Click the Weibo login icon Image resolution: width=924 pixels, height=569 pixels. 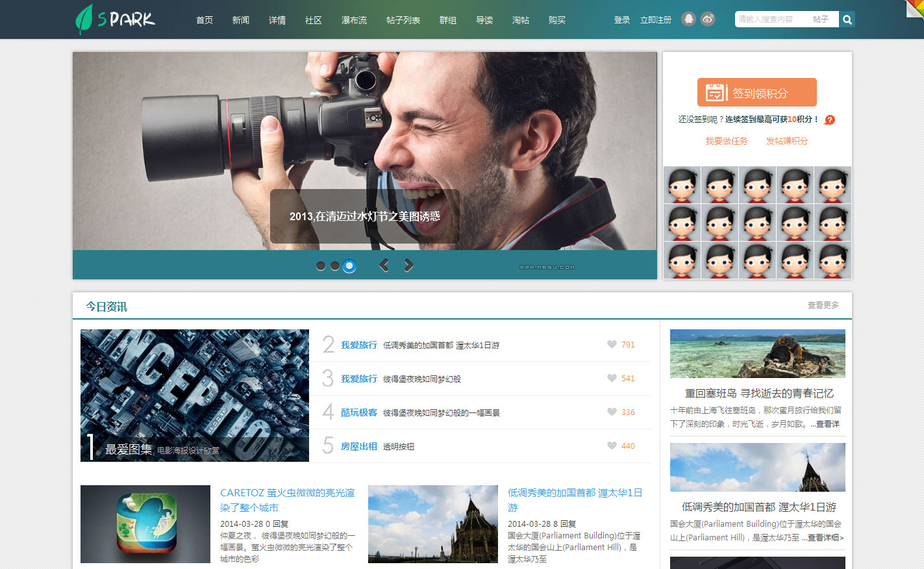(707, 19)
